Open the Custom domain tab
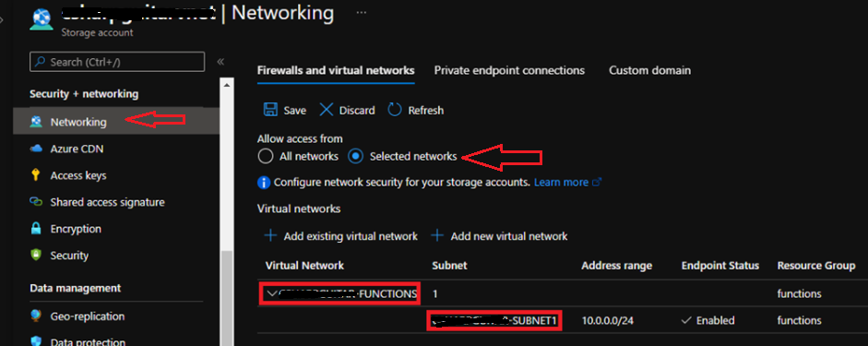Screen dimensions: 868x346 650,70
